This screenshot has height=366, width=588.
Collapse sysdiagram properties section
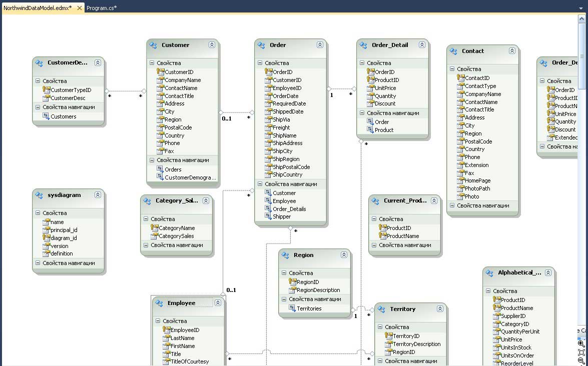pos(38,213)
